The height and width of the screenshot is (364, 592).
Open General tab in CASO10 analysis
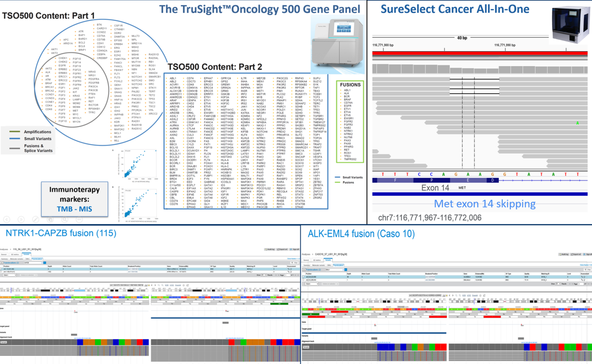tap(306, 260)
